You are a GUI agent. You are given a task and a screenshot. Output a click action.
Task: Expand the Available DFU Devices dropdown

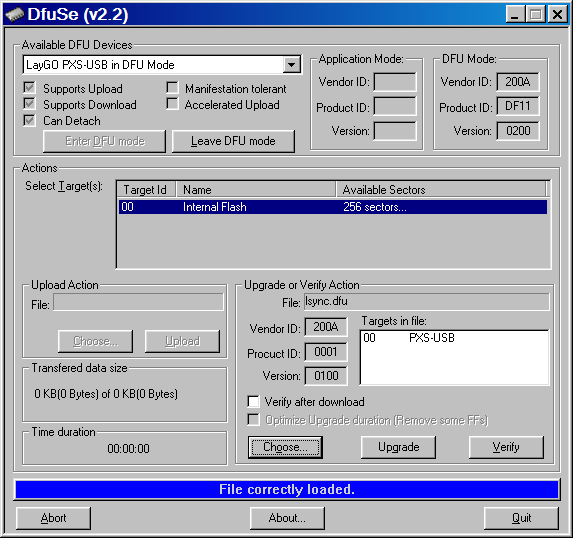(x=291, y=65)
